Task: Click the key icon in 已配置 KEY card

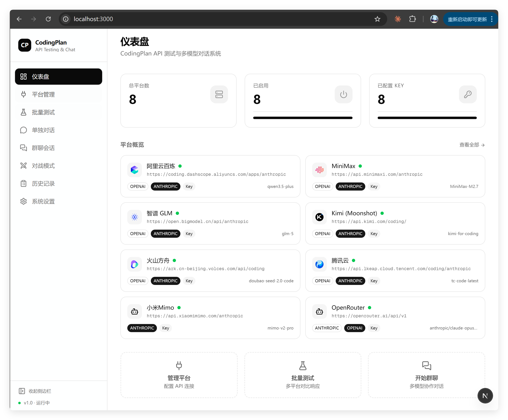Action: point(468,94)
